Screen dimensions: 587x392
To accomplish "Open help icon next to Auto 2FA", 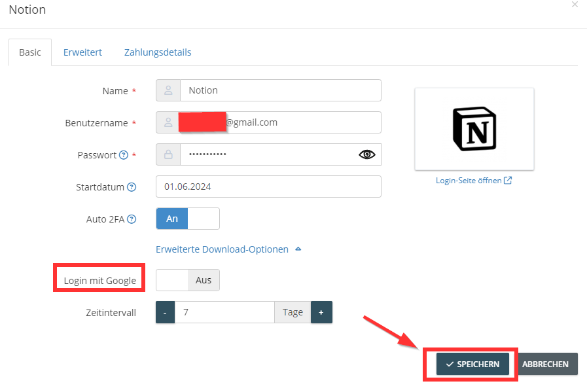I will [x=132, y=219].
